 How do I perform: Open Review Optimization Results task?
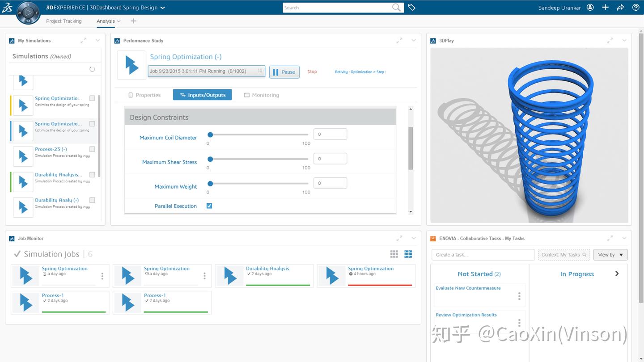466,315
